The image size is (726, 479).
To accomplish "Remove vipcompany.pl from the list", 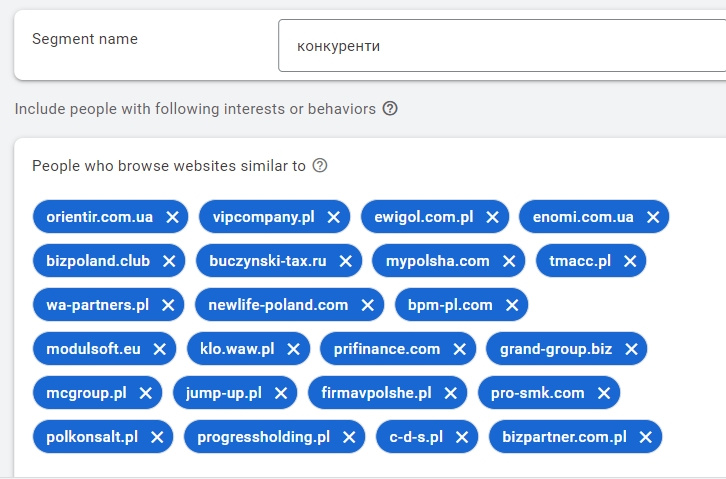I will point(334,217).
